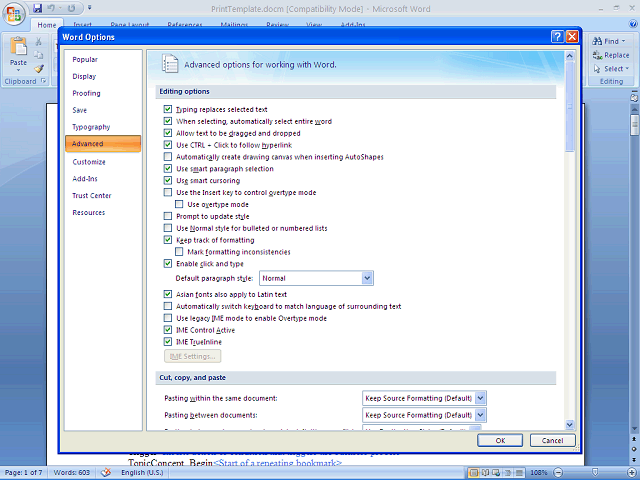Viewport: 640px width, 480px height.
Task: Click the Copy icon in Clipboard group
Action: point(39,55)
